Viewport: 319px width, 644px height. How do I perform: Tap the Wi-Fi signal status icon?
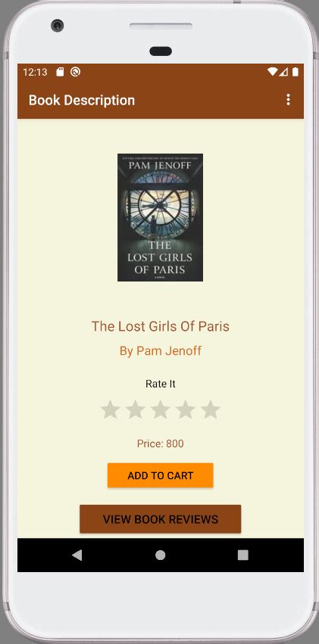point(272,72)
